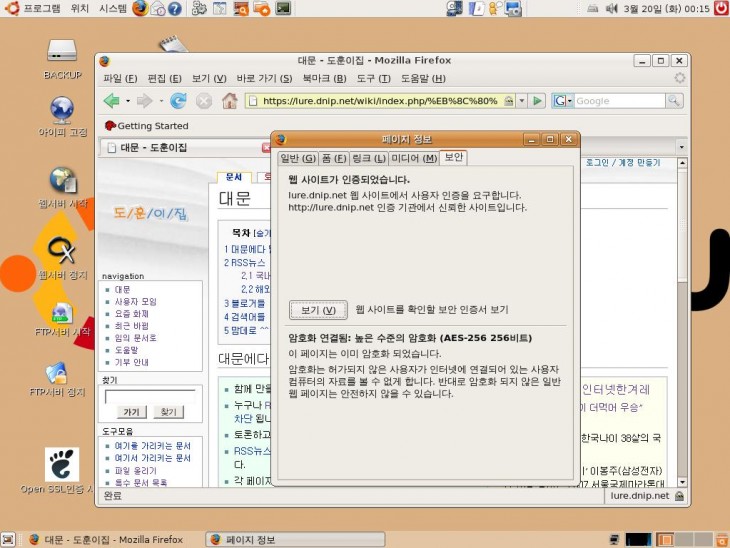
Task: Click the trash icon in the bottom panel
Action: (x=722, y=540)
